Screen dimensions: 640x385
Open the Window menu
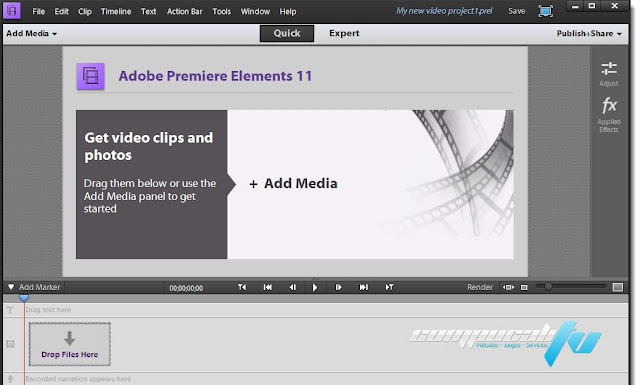tap(255, 11)
